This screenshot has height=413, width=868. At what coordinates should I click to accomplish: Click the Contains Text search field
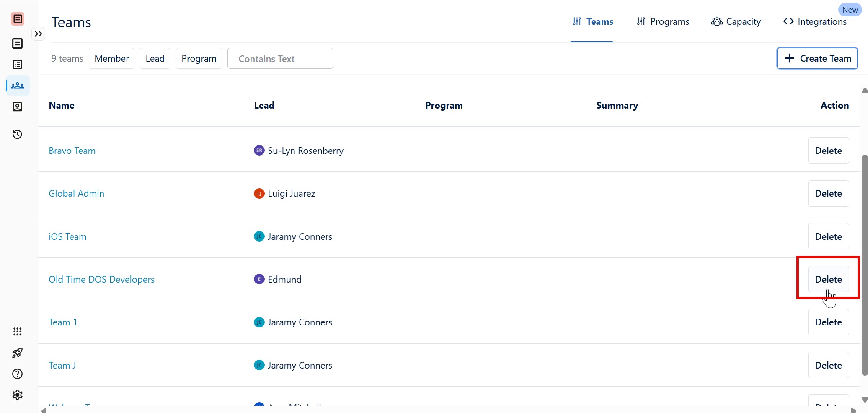click(x=280, y=59)
